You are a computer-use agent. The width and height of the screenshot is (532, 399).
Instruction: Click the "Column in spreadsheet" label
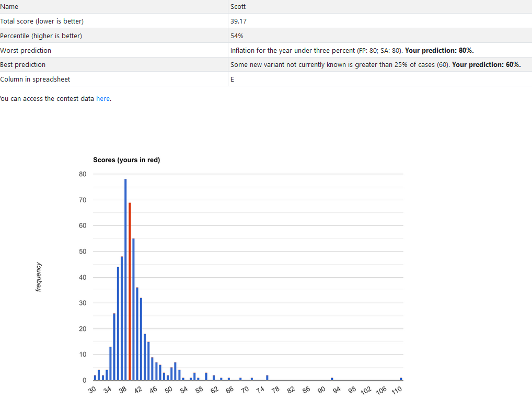pyautogui.click(x=35, y=79)
